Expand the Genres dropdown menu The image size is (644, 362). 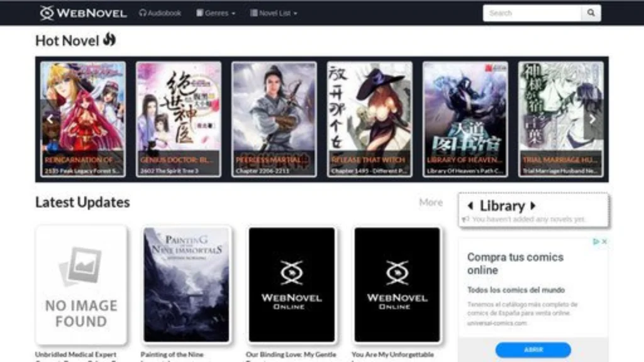pyautogui.click(x=216, y=13)
